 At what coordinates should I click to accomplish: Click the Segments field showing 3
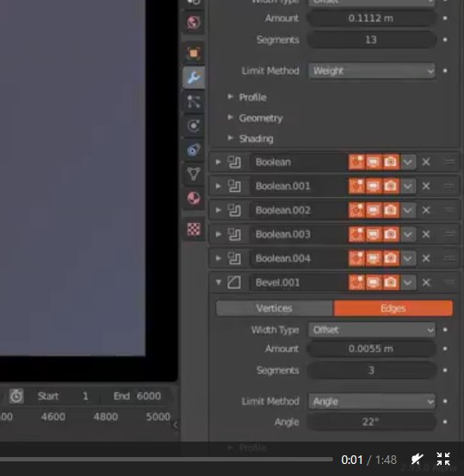(372, 370)
